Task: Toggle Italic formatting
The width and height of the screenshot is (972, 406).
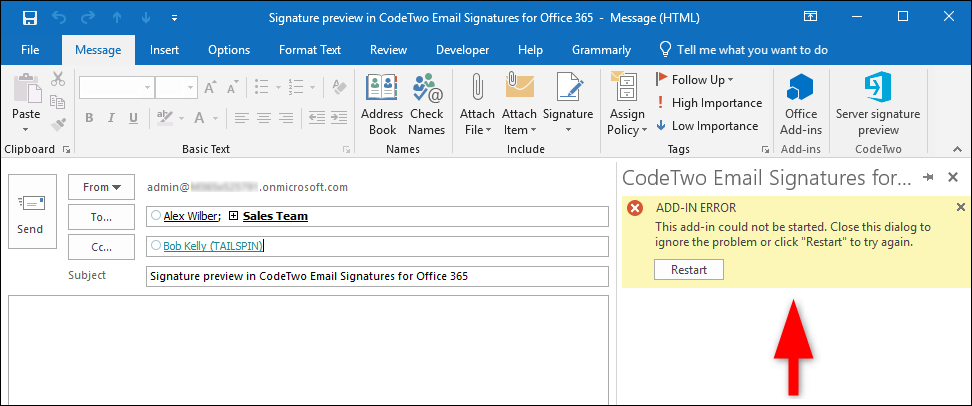Action: pos(112,118)
